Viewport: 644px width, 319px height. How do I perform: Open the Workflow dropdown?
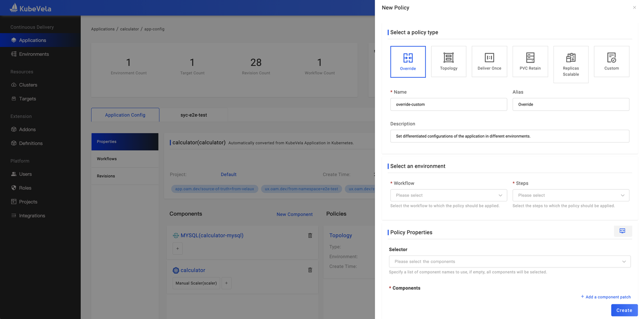pyautogui.click(x=448, y=195)
